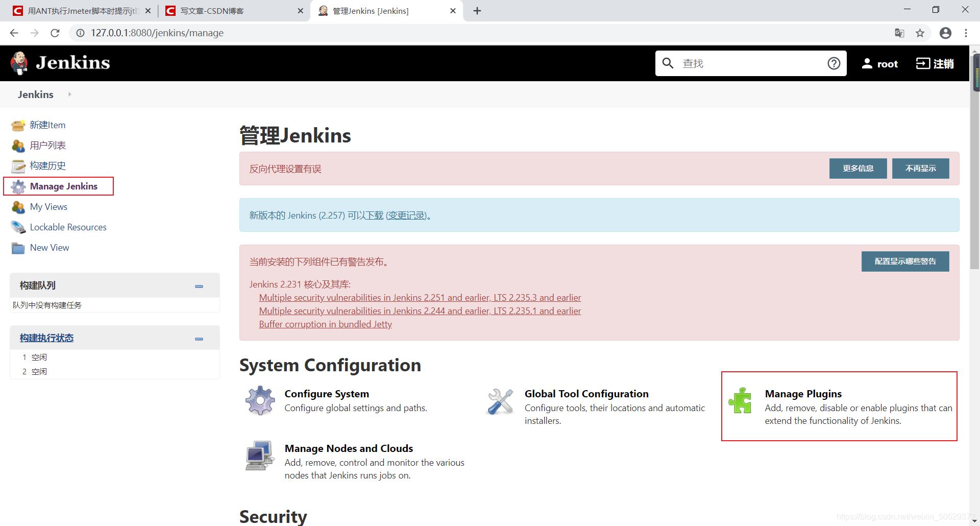Click the 不再显示 button
The image size is (980, 526).
click(x=921, y=169)
